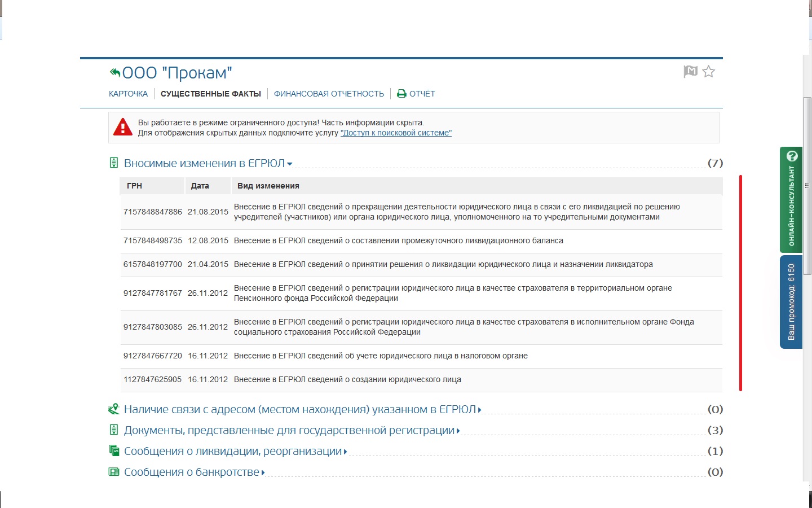Open the online consultant help question icon
812x508 pixels.
792,156
